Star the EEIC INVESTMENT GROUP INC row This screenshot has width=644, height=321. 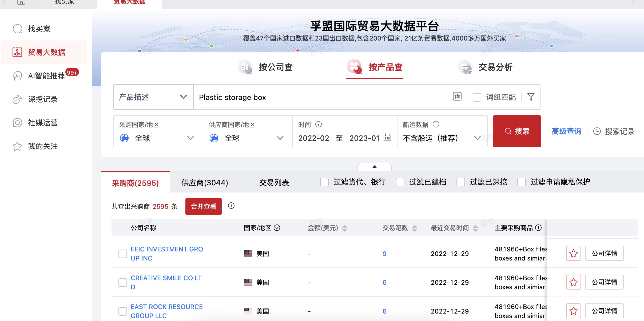coord(573,253)
